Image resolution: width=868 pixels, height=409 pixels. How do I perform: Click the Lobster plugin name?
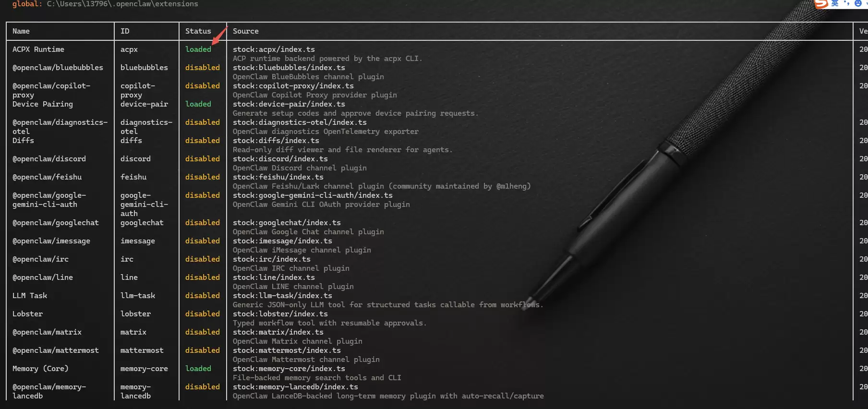[x=28, y=314]
